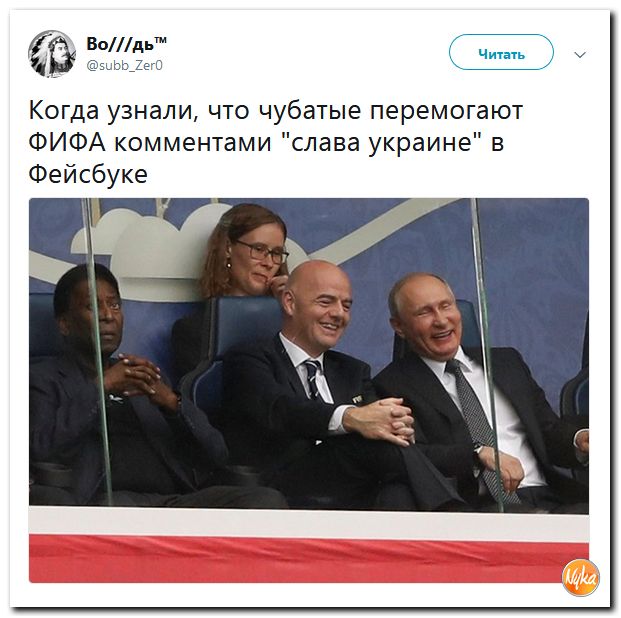The width and height of the screenshot is (621, 618).
Task: Click the word Фейсбуке in the tweet
Action: pos(88,174)
